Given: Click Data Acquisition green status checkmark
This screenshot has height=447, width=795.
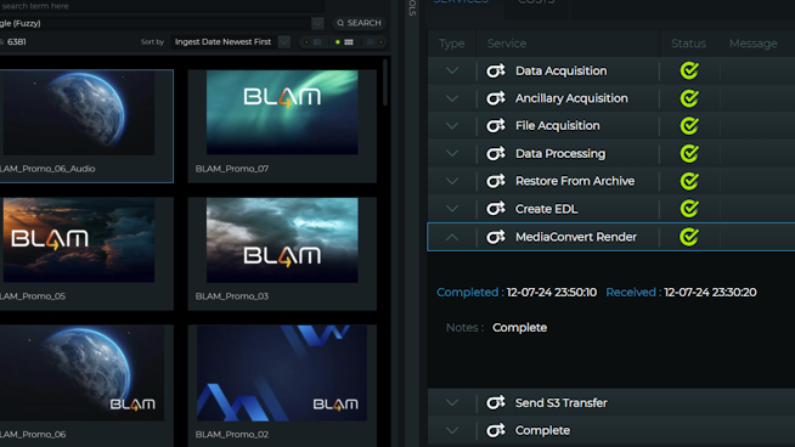Looking at the screenshot, I should [689, 70].
